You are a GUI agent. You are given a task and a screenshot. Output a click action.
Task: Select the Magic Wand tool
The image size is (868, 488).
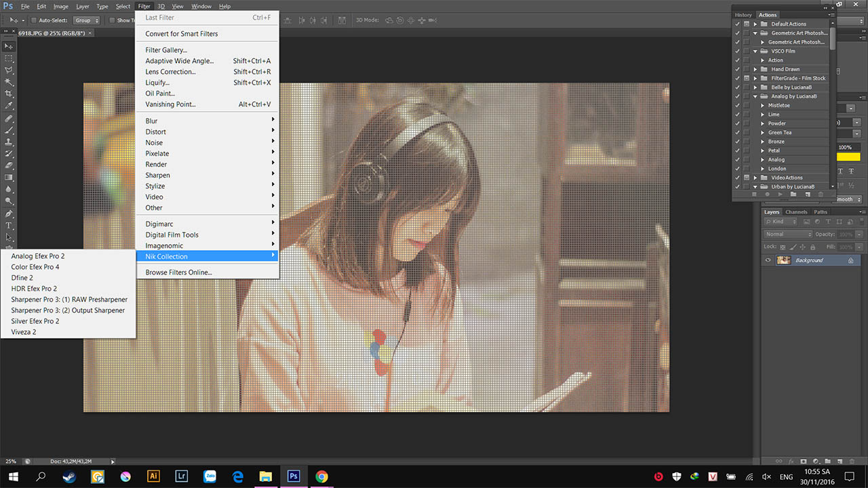pyautogui.click(x=9, y=82)
